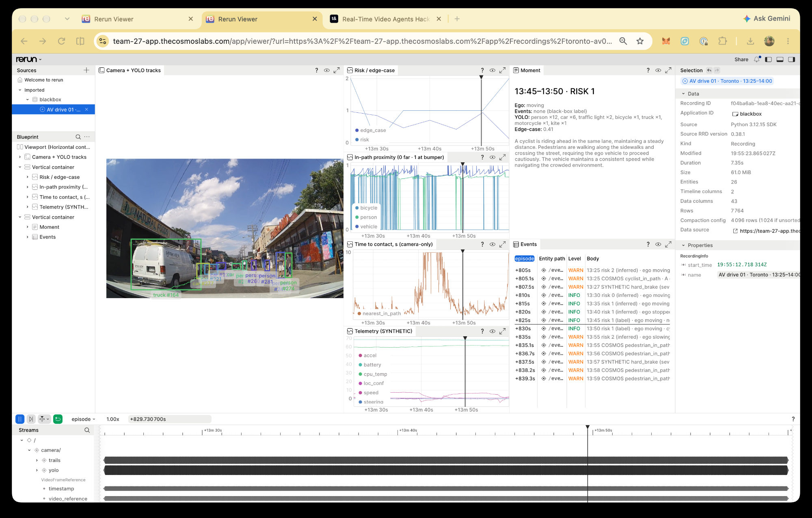Search the Blueprint panel
Image resolution: width=812 pixels, height=518 pixels.
(78, 137)
